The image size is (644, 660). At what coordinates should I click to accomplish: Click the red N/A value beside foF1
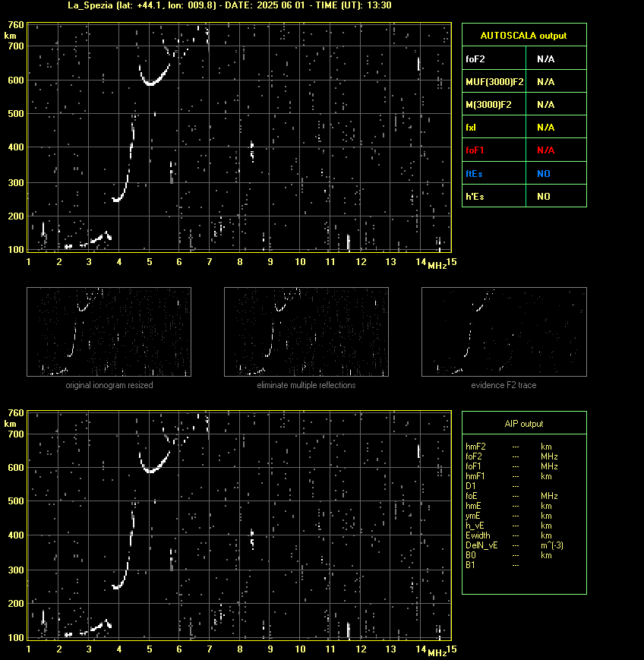pyautogui.click(x=545, y=150)
